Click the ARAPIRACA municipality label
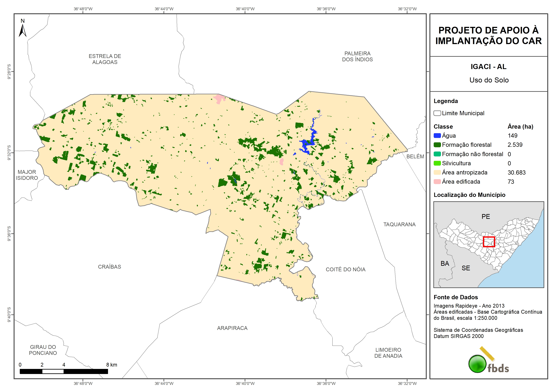Image resolution: width=555 pixels, height=392 pixels. (232, 328)
